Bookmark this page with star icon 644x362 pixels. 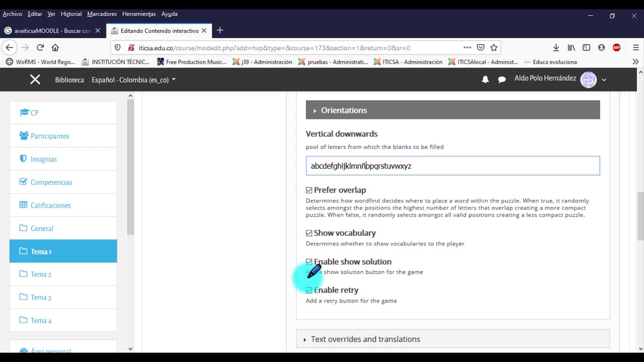coord(494,48)
